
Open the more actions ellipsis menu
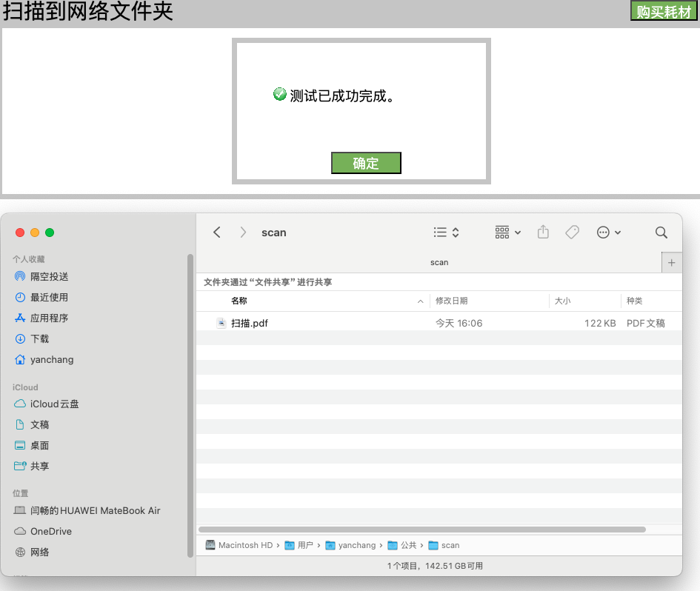click(608, 233)
